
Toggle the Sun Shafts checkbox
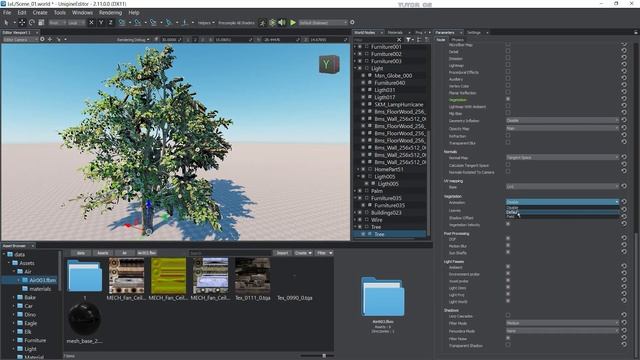(x=508, y=253)
